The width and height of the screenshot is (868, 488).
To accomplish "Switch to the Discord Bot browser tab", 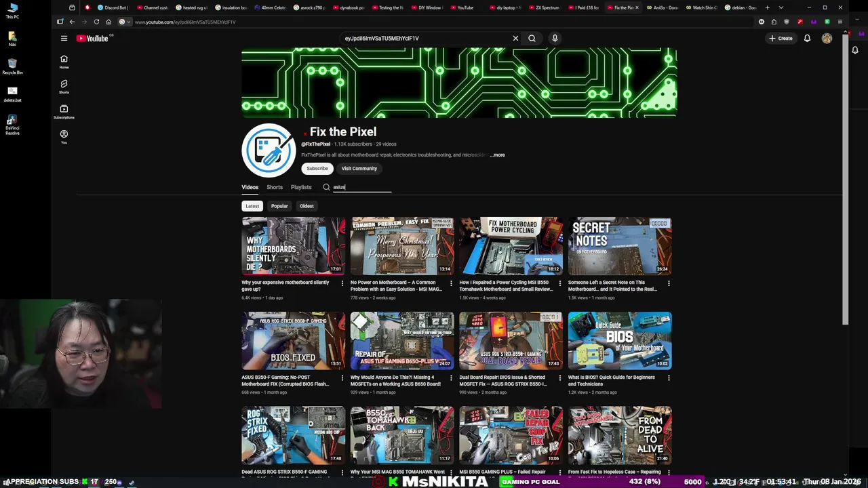I will coord(113,7).
